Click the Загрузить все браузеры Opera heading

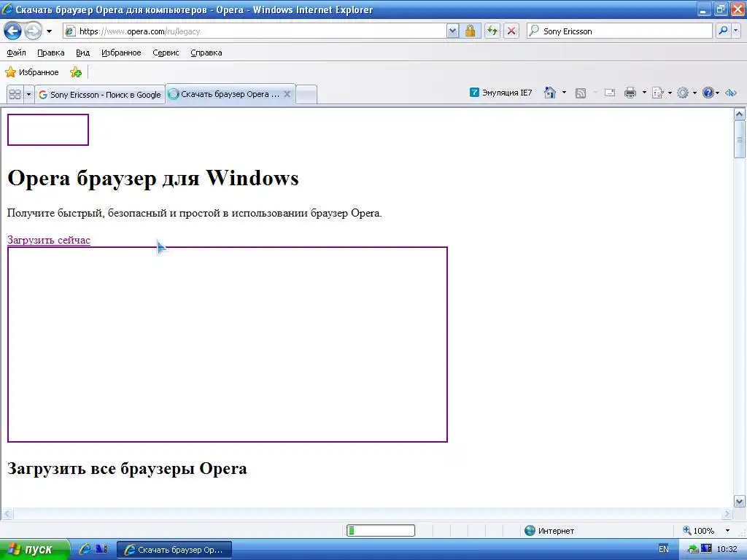point(127,469)
